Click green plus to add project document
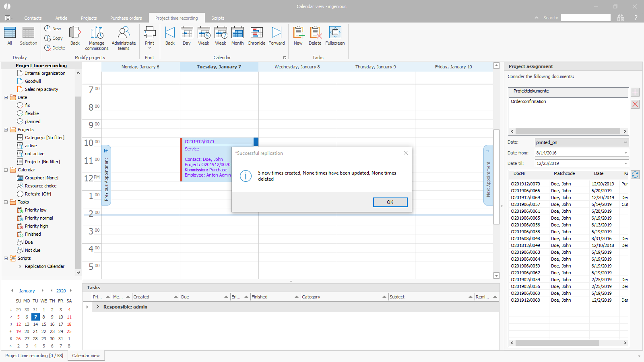The width and height of the screenshot is (644, 362). click(635, 92)
